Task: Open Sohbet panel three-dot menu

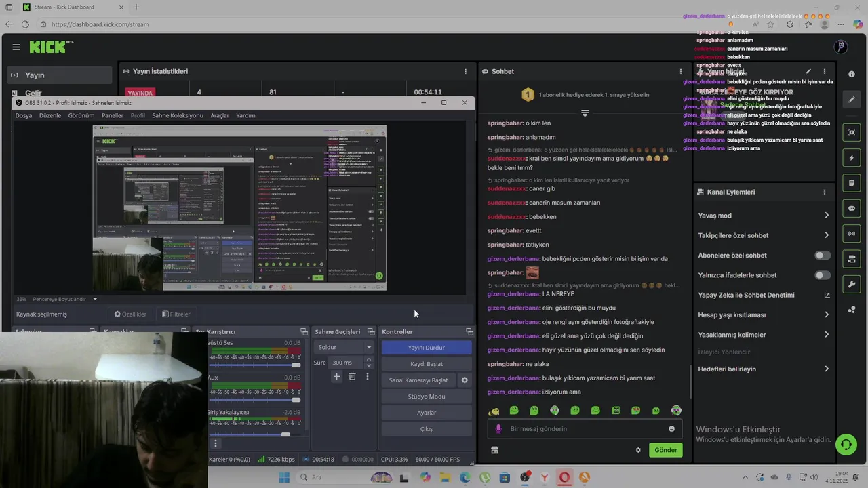Action: (x=680, y=71)
